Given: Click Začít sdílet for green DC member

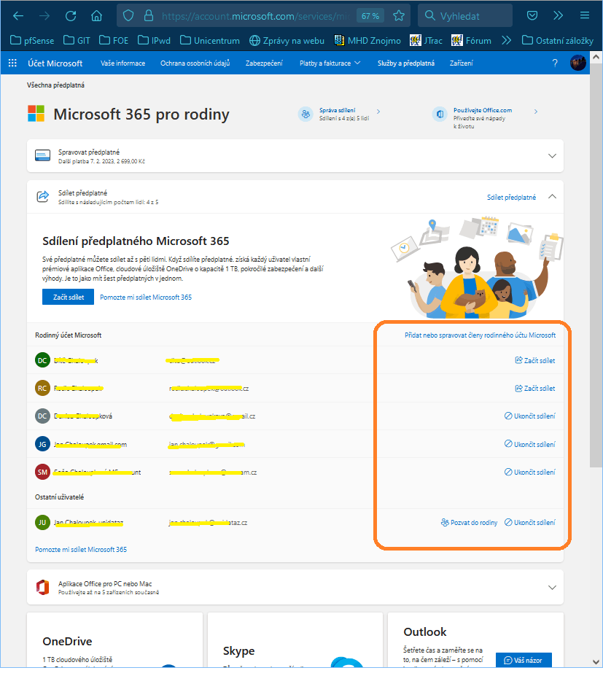Looking at the screenshot, I should 535,360.
